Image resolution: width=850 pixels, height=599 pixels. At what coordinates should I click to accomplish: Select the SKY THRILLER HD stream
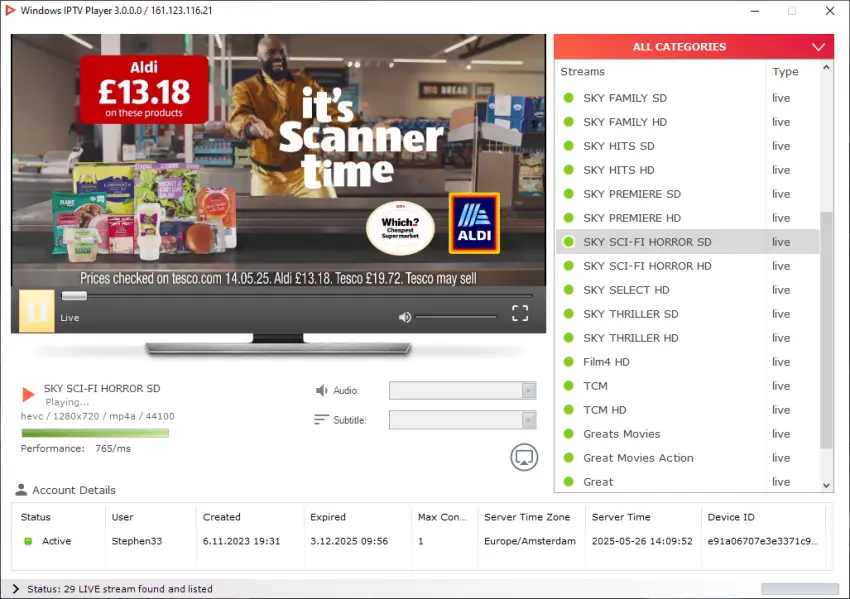[687, 338]
